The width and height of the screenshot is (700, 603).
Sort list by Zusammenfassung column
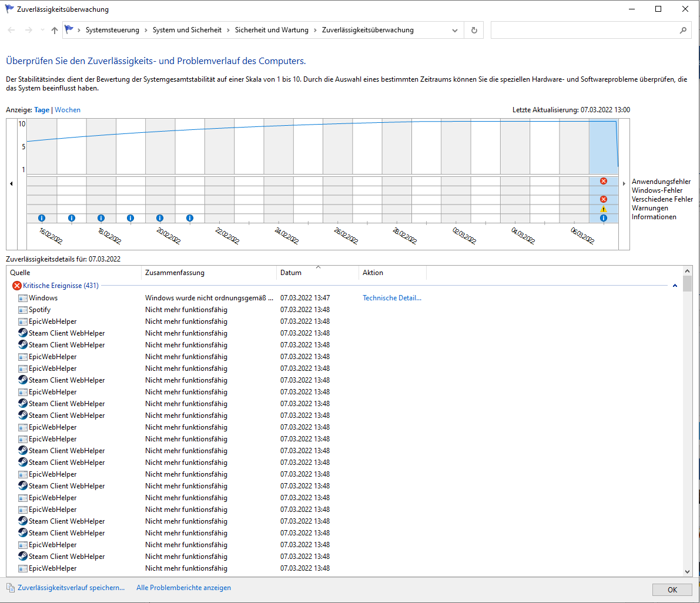(209, 273)
